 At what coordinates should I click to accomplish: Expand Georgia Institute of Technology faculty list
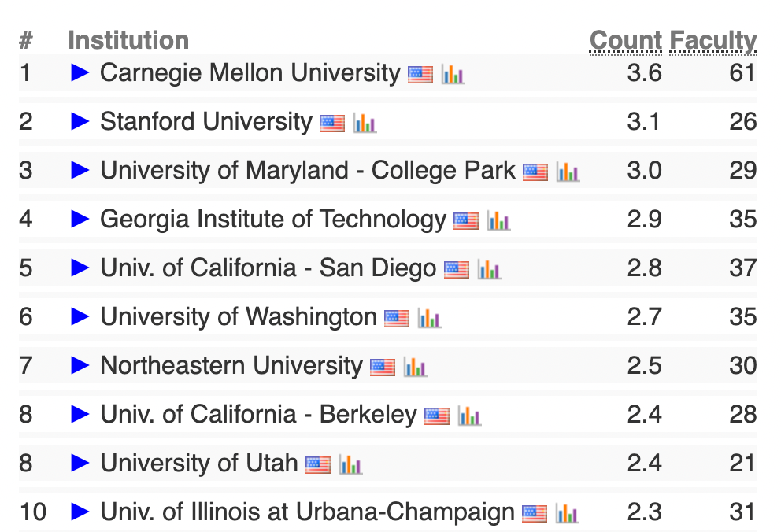point(80,219)
